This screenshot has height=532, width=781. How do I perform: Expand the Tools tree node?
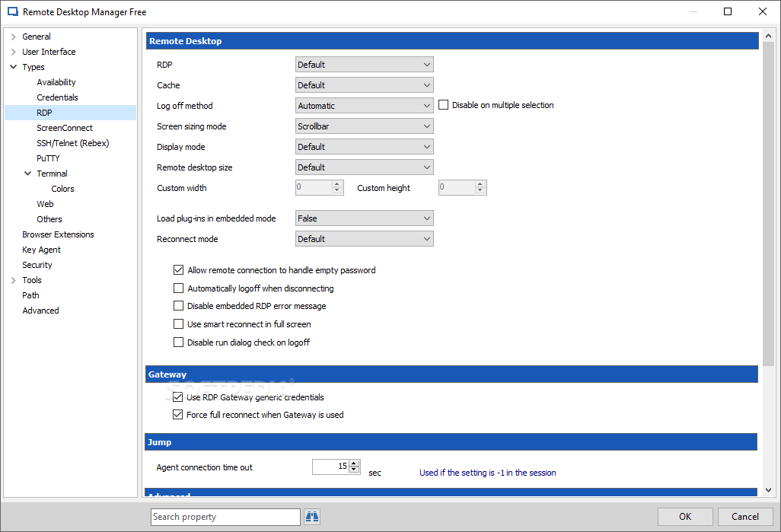14,280
